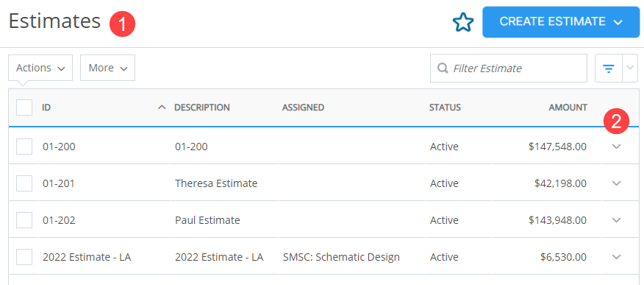Viewport: 644px width, 285px height.
Task: Click the ID column sort arrow
Action: pos(162,108)
